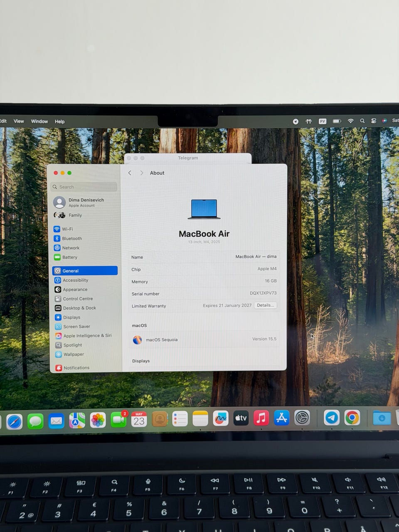Launch Freeform from the Dock

pyautogui.click(x=221, y=419)
